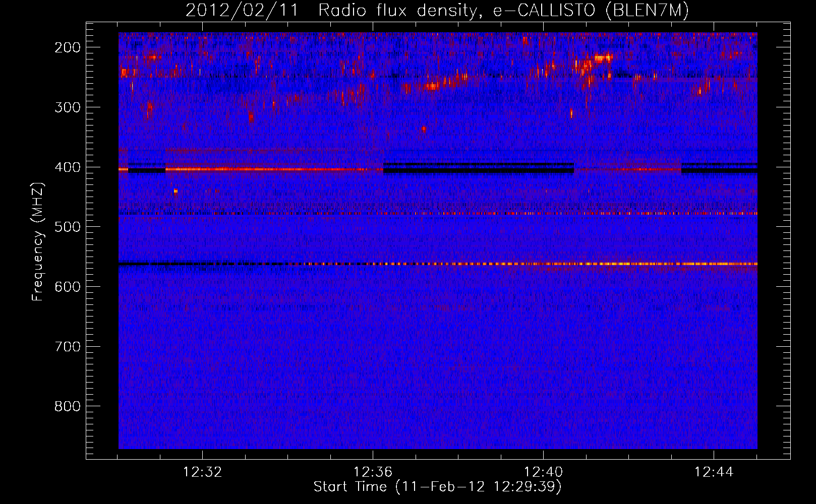The width and height of the screenshot is (816, 504).
Task: Click the 12:44 time tick label
Action: (714, 472)
